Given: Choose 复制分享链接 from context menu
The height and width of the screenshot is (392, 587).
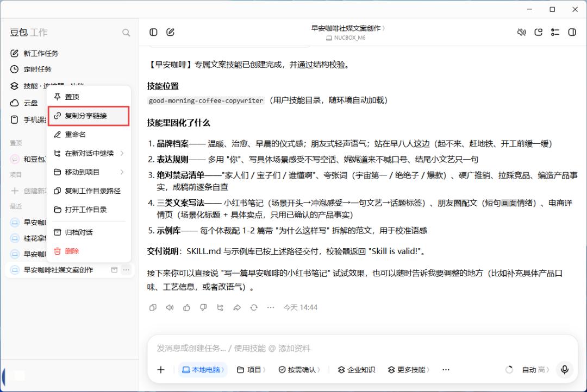Looking at the screenshot, I should point(89,116).
